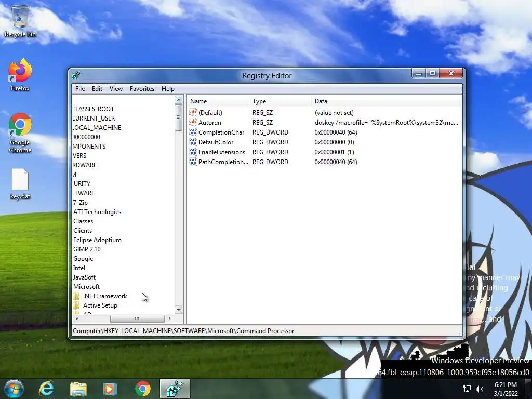Select the Google Chrome desktop shortcut
Image resolution: width=532 pixels, height=399 pixels.
pyautogui.click(x=20, y=134)
